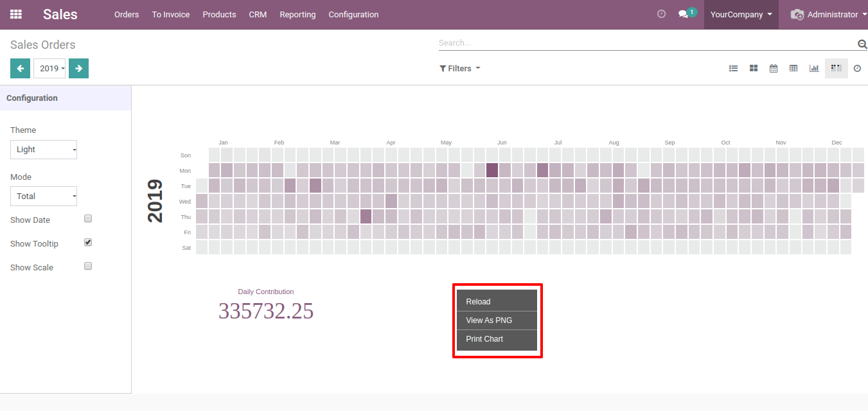Choose View As PNG in context menu
The image size is (868, 411).
(x=489, y=320)
